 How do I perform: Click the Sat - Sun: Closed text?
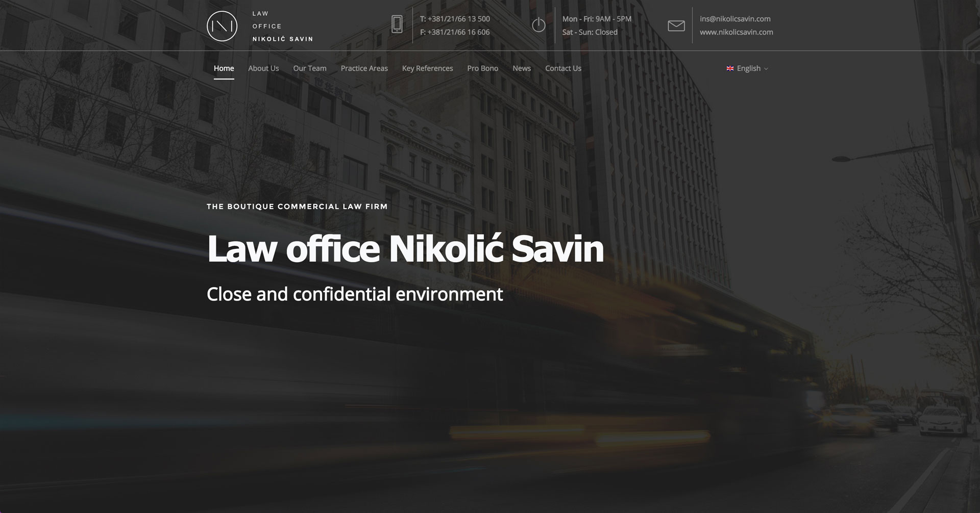click(590, 32)
